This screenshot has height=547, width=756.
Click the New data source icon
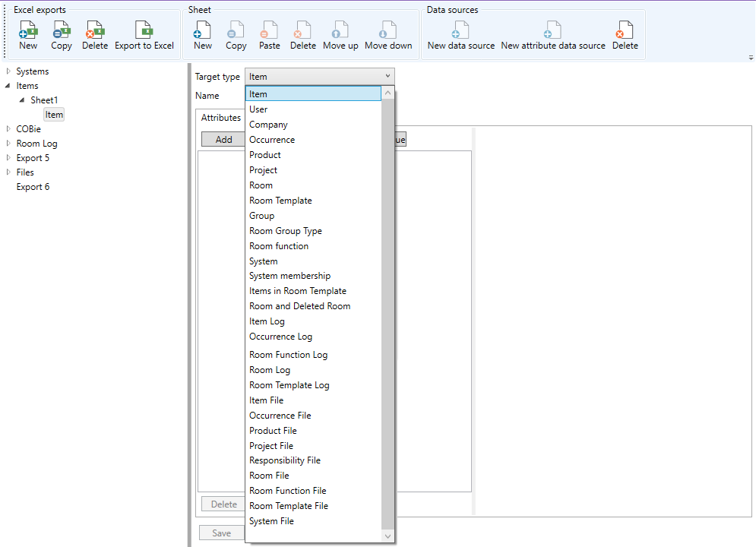tap(460, 31)
